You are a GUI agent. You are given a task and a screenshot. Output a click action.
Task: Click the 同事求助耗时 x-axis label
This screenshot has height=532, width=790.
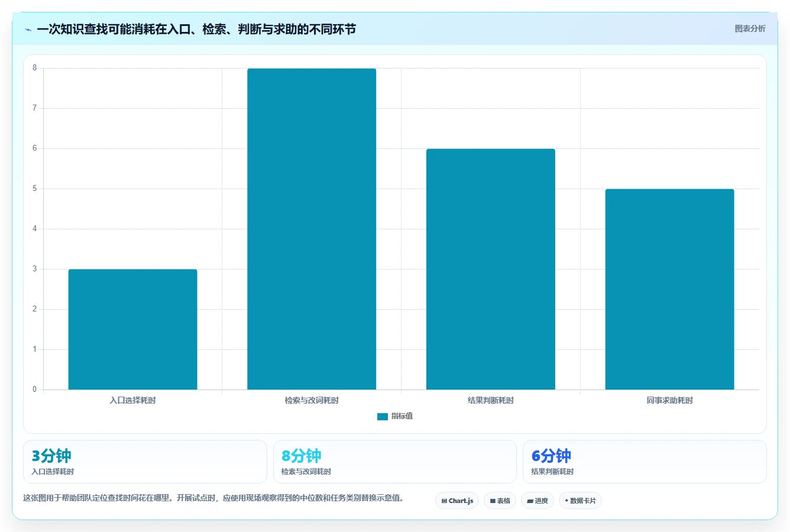coord(669,400)
